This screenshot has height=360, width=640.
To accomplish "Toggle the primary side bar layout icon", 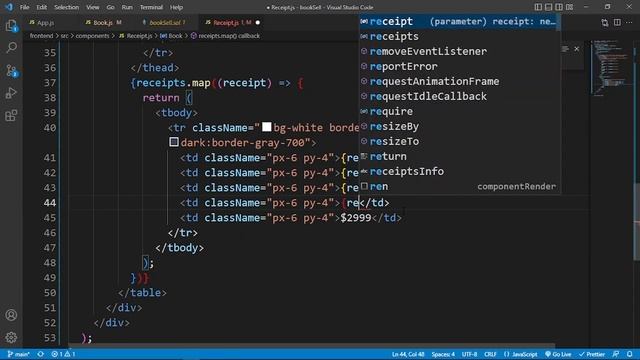I will click(538, 7).
